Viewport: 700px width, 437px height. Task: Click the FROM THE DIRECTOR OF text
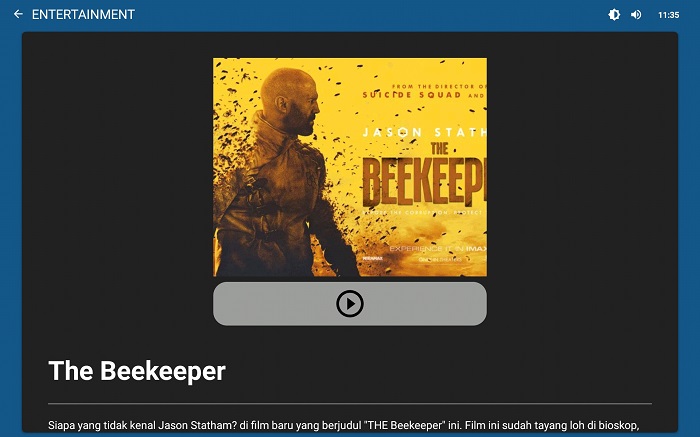tap(439, 87)
